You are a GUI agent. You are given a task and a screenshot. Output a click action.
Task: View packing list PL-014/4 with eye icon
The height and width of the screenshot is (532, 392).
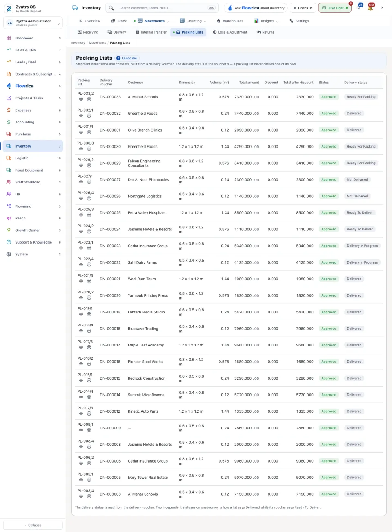click(x=81, y=397)
